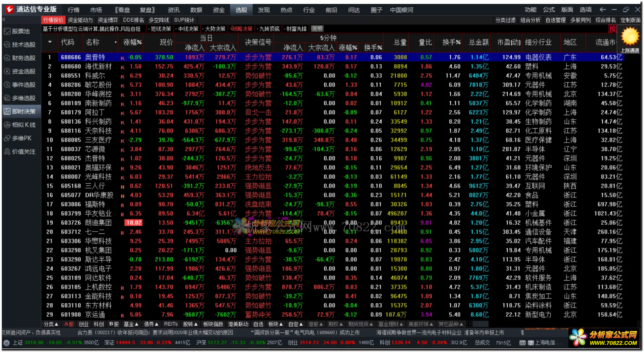Screen dimensions: 644x352
Task: Open 定制版面 at top right
Action: [x=631, y=20]
